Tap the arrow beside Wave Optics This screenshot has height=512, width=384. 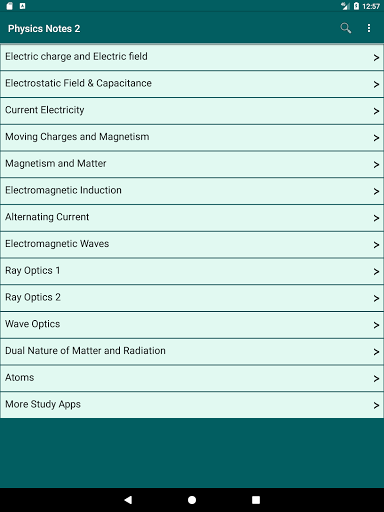376,325
